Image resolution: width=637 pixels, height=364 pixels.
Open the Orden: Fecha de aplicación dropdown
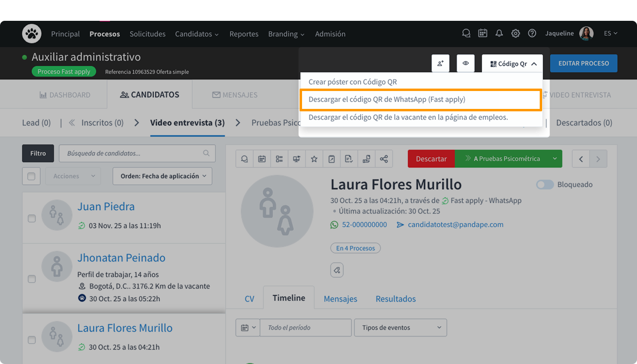coord(162,176)
